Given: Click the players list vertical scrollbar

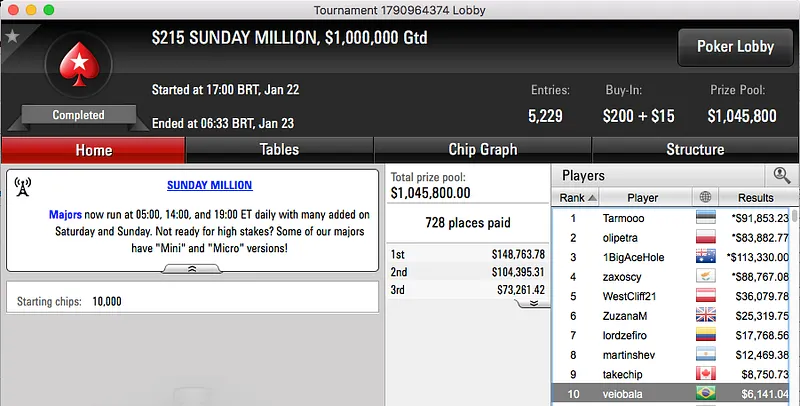Looking at the screenshot, I should pyautogui.click(x=795, y=300).
